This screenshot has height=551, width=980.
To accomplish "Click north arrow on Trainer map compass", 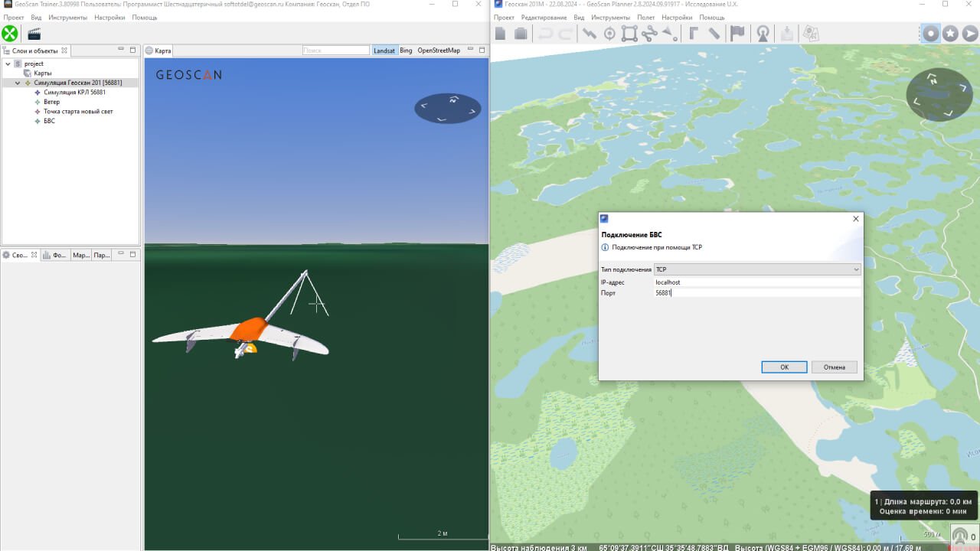I will tap(453, 99).
